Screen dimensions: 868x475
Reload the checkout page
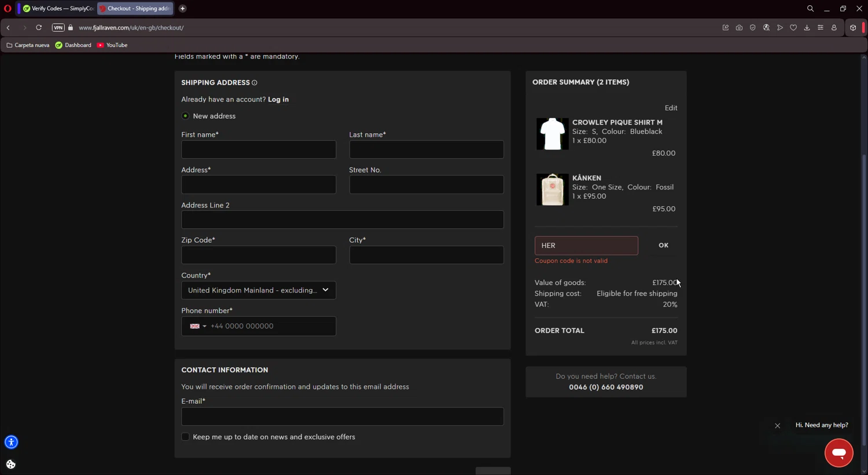(39, 28)
